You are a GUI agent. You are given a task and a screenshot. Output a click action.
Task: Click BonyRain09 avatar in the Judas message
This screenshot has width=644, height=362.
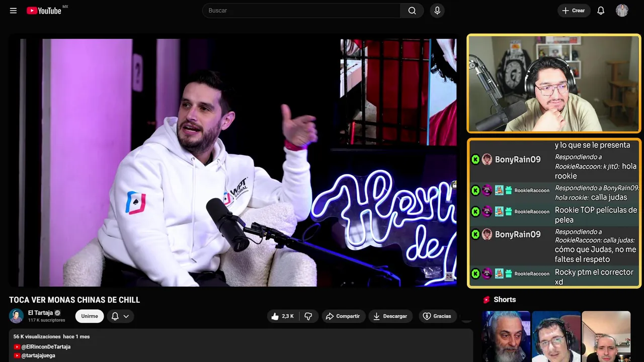487,234
